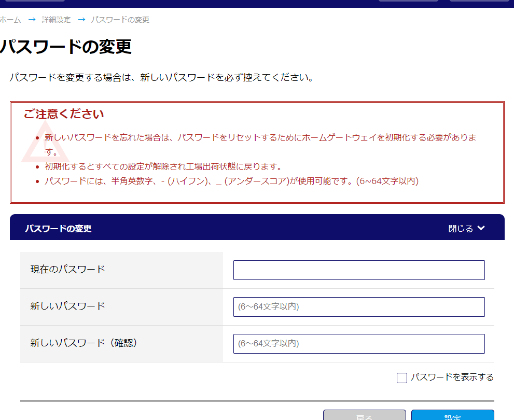Focus the 新しいパスワード（確認） input field
The width and height of the screenshot is (514, 420).
(358, 344)
